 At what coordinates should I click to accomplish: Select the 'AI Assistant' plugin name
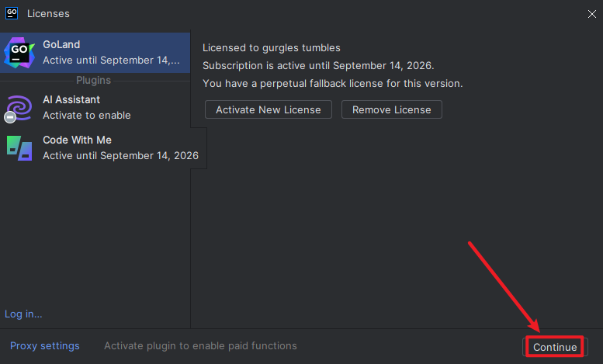click(71, 99)
